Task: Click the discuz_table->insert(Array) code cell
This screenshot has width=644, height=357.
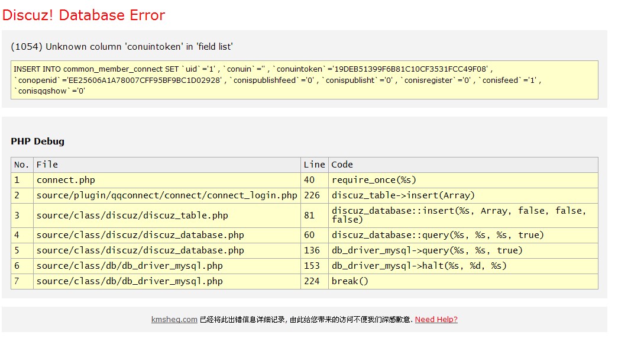Action: point(403,195)
